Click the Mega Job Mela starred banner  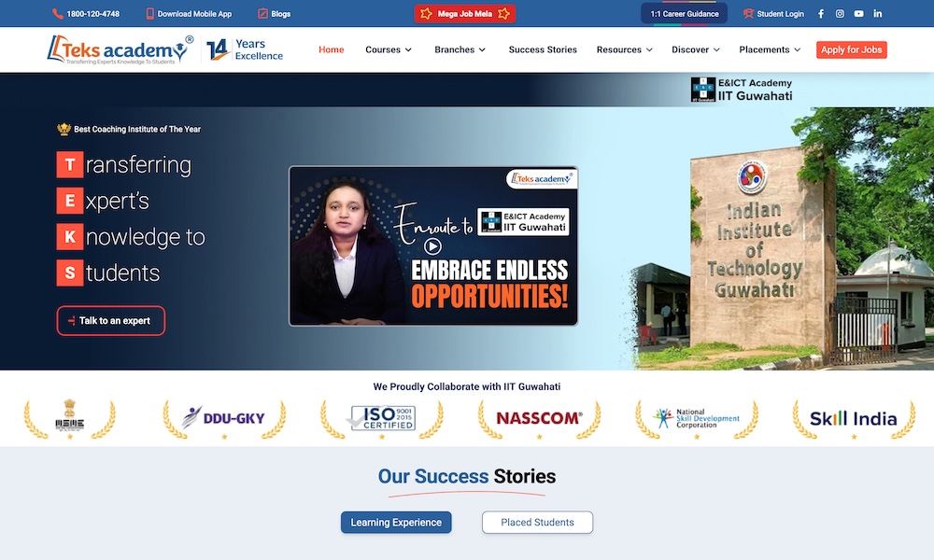click(464, 14)
